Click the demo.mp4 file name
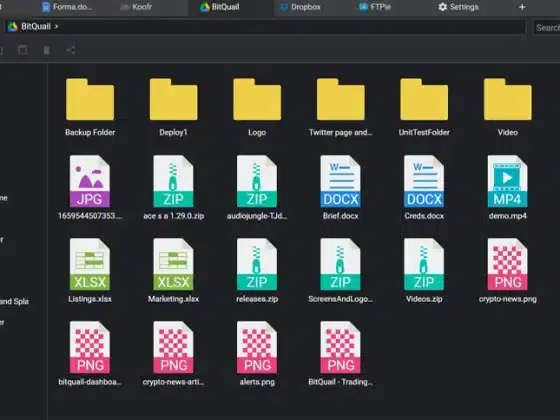 (508, 216)
